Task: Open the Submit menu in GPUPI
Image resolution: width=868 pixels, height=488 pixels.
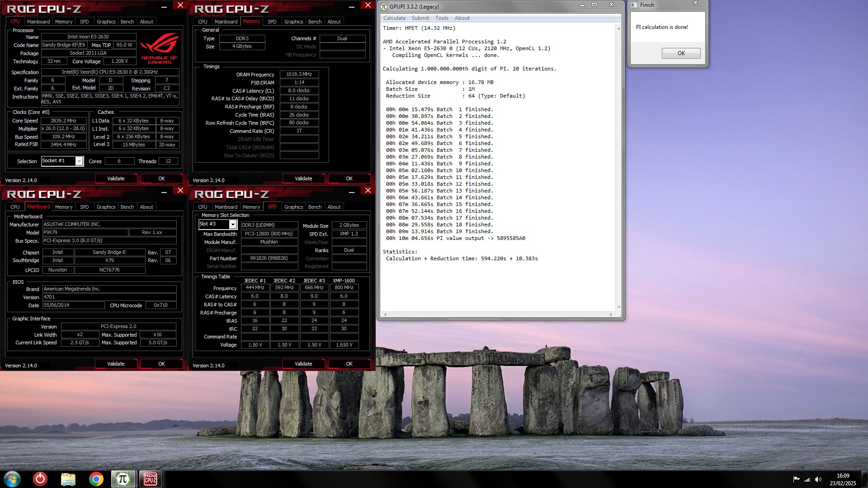Action: (420, 18)
